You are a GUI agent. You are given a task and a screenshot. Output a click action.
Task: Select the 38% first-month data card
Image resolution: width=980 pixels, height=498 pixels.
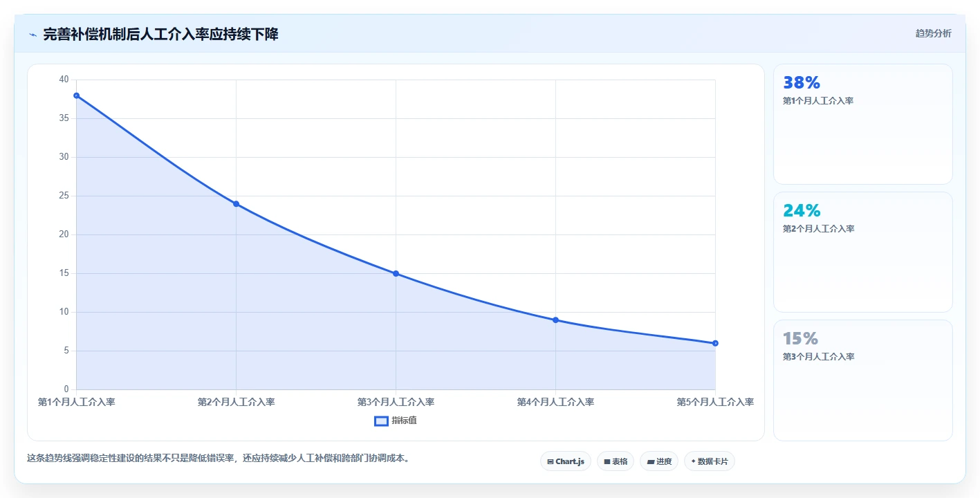(x=862, y=124)
